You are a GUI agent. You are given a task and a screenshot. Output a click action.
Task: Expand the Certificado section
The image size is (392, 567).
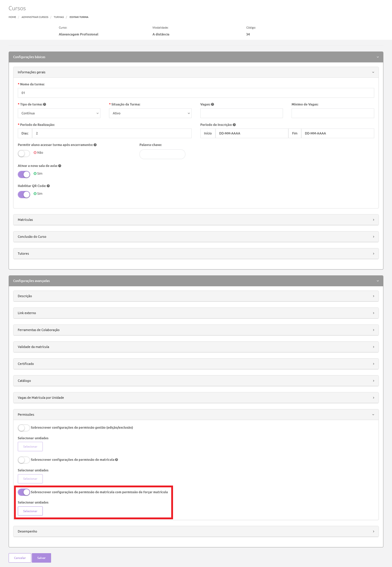coord(196,364)
